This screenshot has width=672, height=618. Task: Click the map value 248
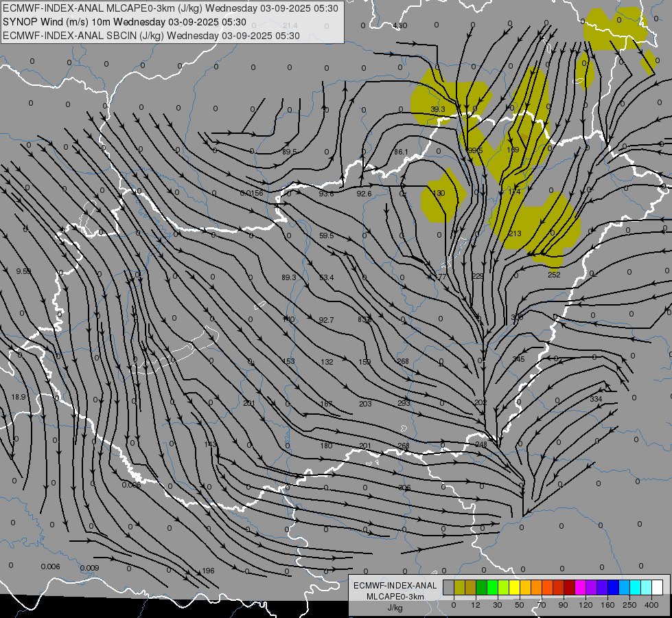click(481, 444)
